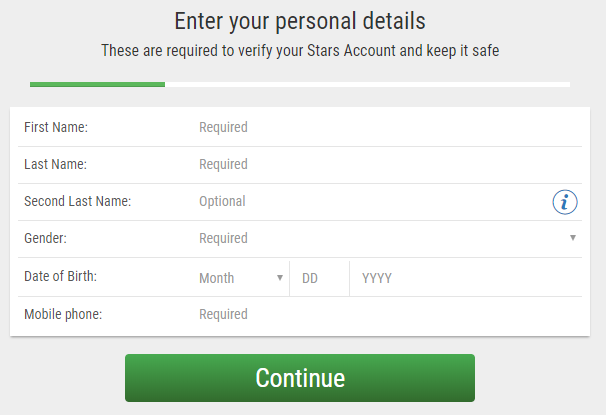Click the "Date of Birth:" label

pyautogui.click(x=60, y=277)
